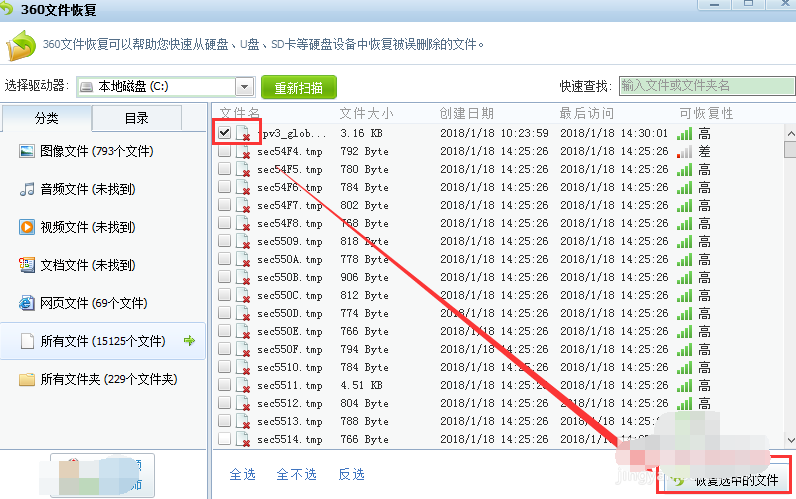Image resolution: width=796 pixels, height=499 pixels.
Task: Click the 反选 link
Action: 352,475
